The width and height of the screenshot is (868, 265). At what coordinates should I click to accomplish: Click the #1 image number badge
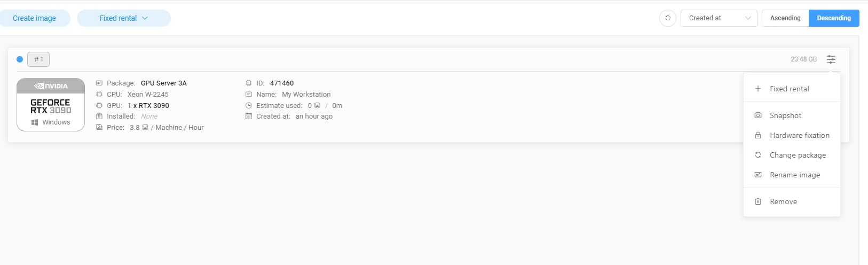click(x=38, y=59)
